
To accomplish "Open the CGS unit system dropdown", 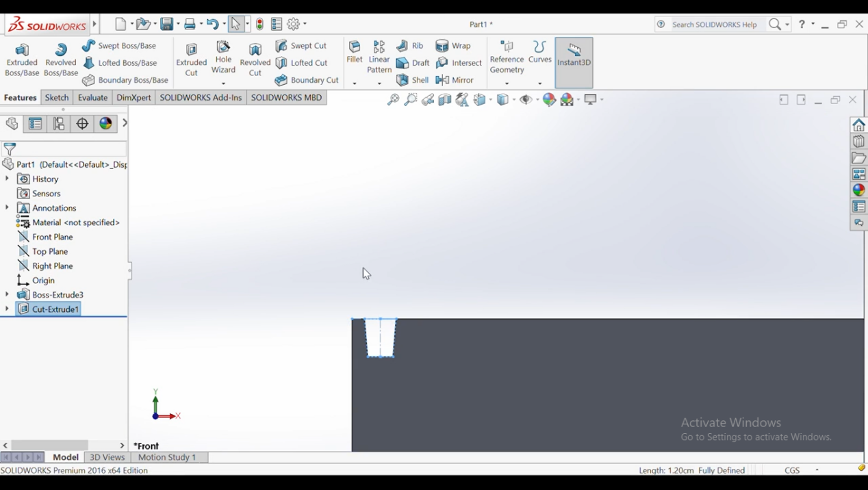I will pos(817,470).
